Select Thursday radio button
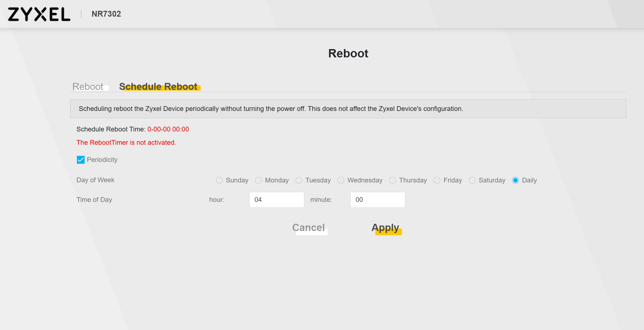This screenshot has height=330, width=644. [x=393, y=180]
